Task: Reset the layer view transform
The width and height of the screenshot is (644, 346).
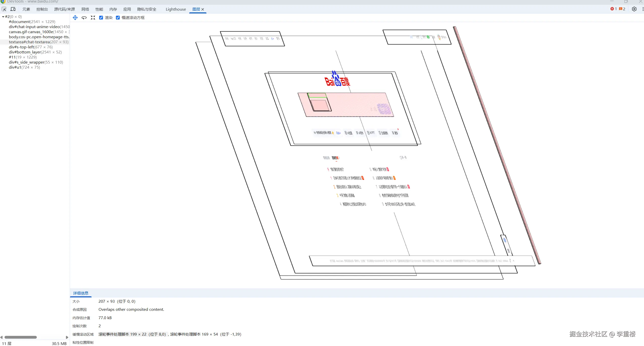Action: [93, 17]
